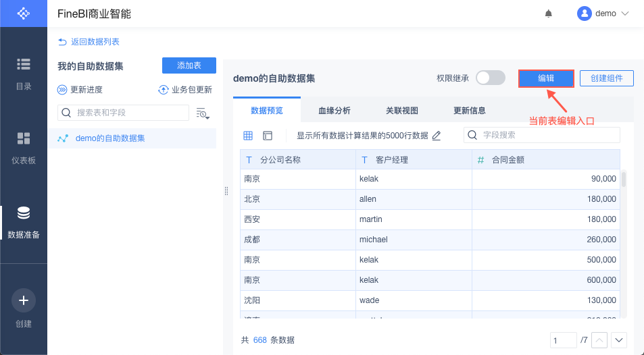Open the 目录 directory section

click(24, 73)
